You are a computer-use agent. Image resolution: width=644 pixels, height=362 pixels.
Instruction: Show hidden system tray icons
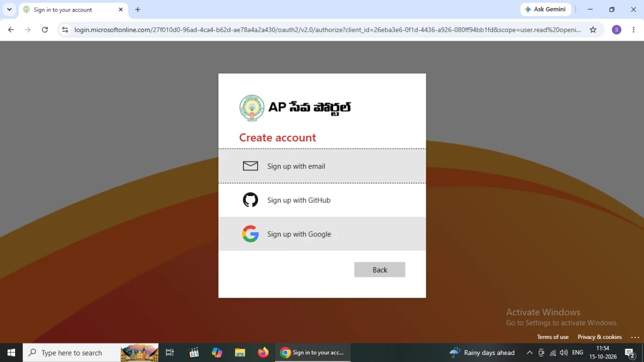click(x=529, y=352)
